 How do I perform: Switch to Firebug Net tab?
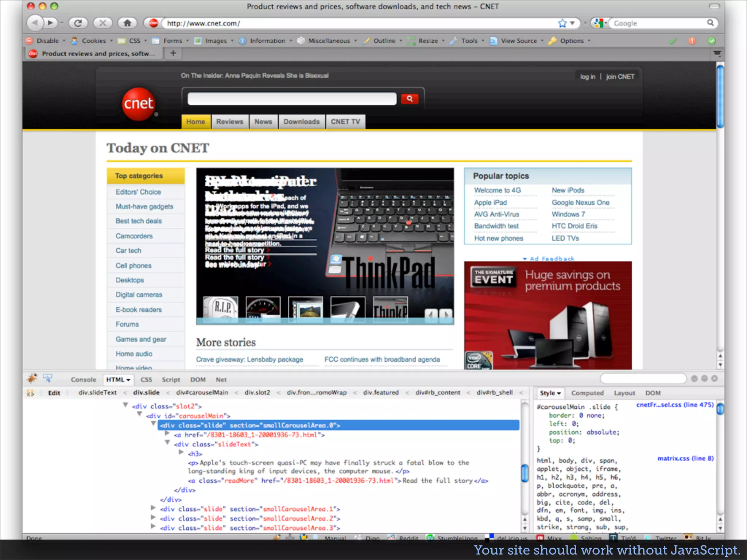click(221, 380)
